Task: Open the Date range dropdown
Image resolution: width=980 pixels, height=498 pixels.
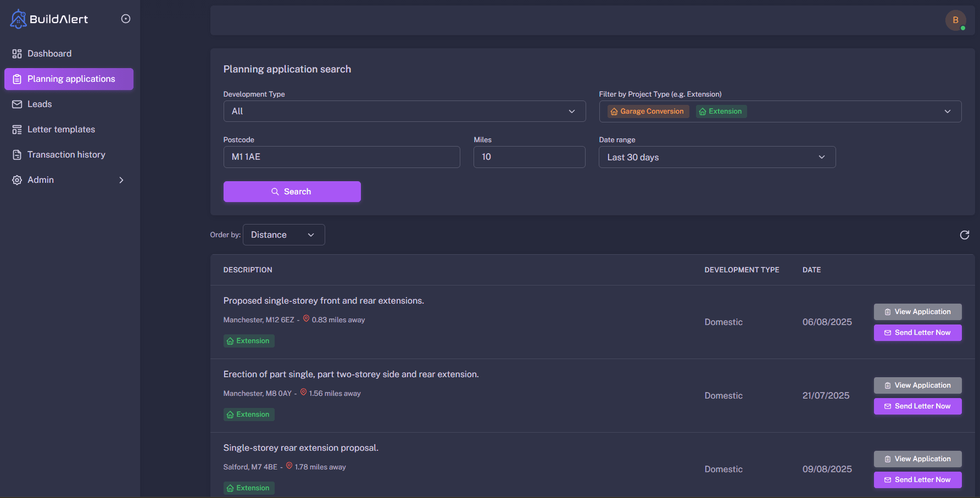Action: coord(716,157)
